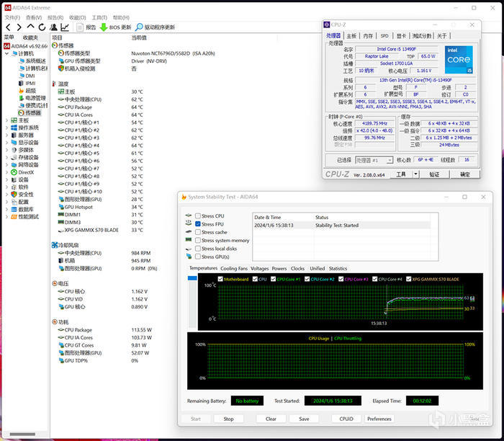Click the Stop button in stability test
This screenshot has width=504, height=441.
click(228, 419)
